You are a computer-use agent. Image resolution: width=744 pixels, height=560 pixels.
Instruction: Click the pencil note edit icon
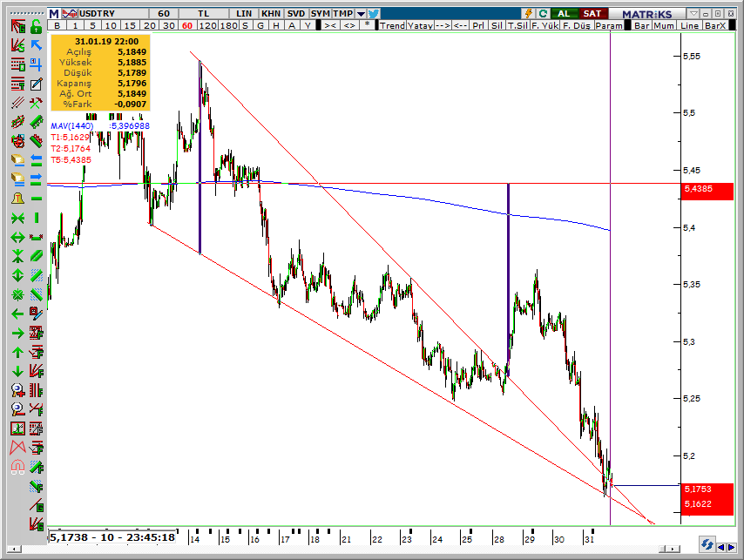(x=36, y=84)
